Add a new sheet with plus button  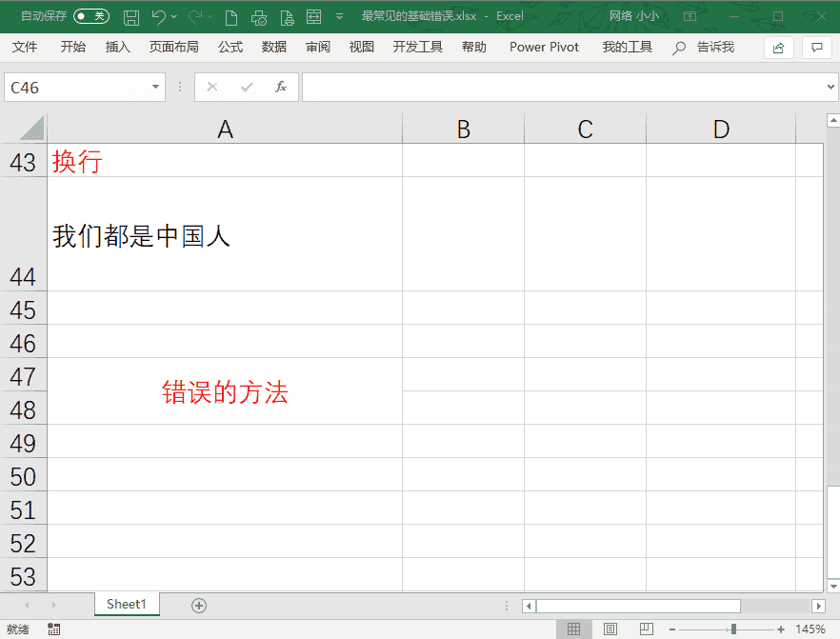point(199,606)
